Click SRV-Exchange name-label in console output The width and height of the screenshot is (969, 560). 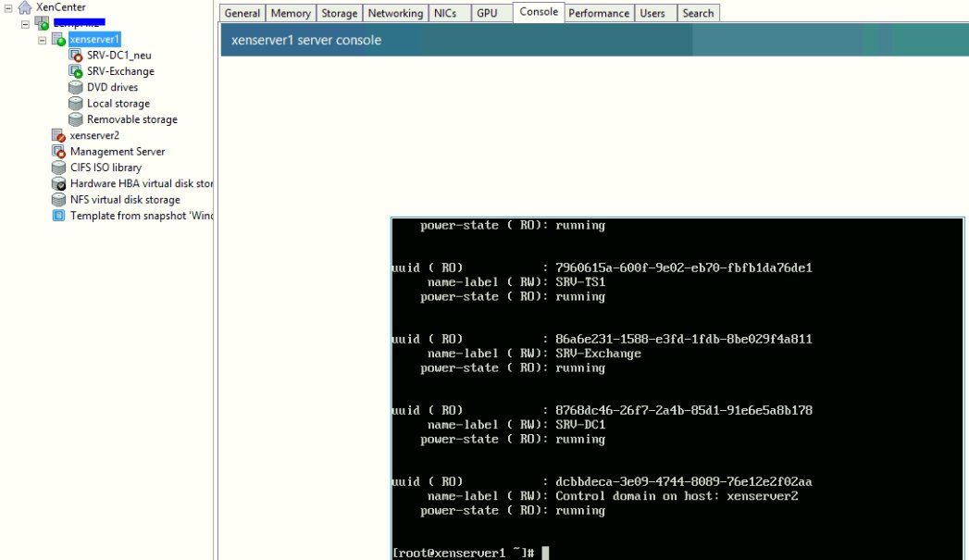coord(598,354)
